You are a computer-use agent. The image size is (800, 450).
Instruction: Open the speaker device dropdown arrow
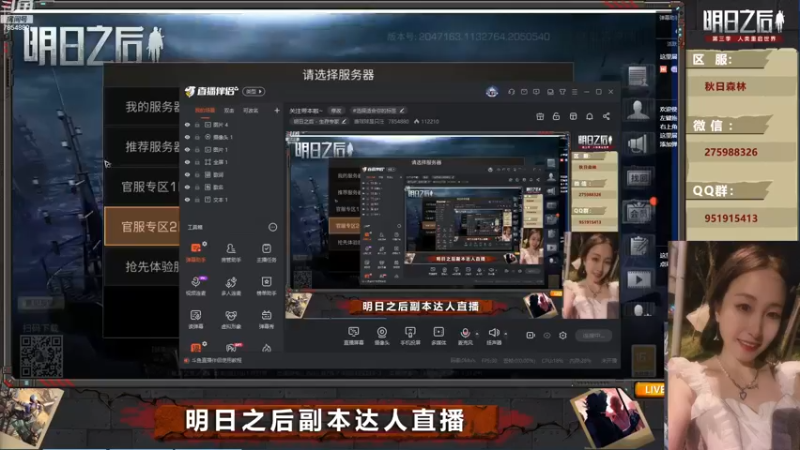point(506,334)
